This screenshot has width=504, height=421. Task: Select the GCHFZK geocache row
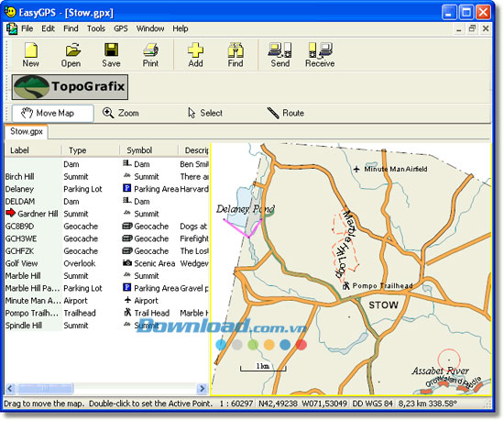[x=107, y=251]
